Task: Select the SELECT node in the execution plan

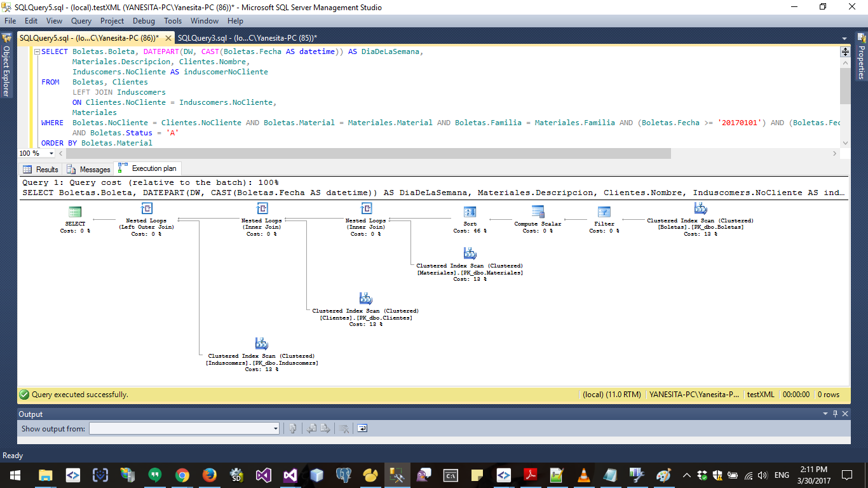Action: (75, 219)
